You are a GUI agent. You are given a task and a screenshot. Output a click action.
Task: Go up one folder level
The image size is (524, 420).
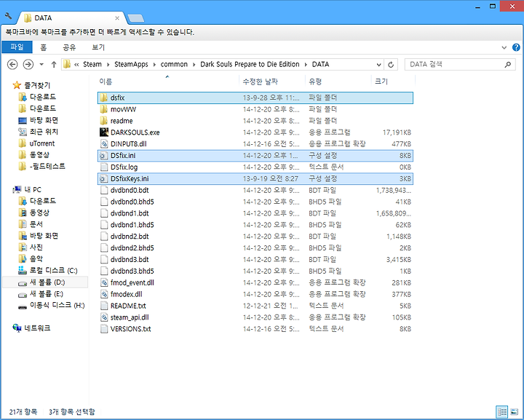(x=53, y=65)
